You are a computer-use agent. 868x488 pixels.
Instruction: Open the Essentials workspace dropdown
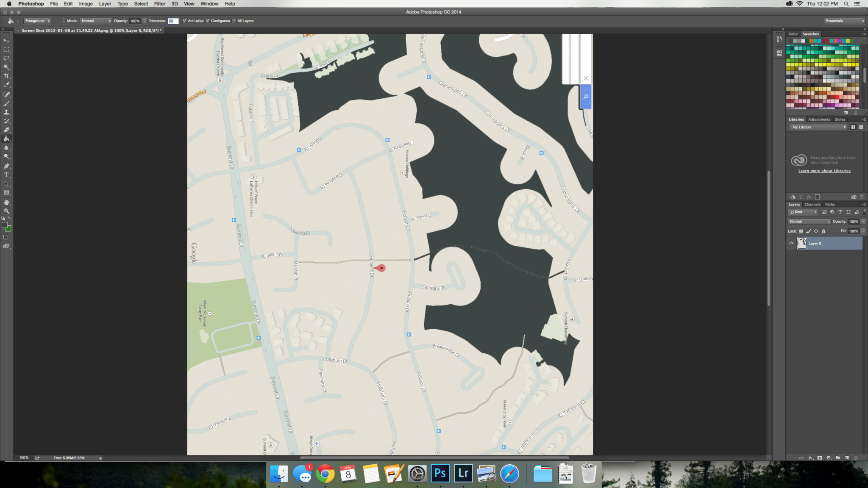click(844, 21)
